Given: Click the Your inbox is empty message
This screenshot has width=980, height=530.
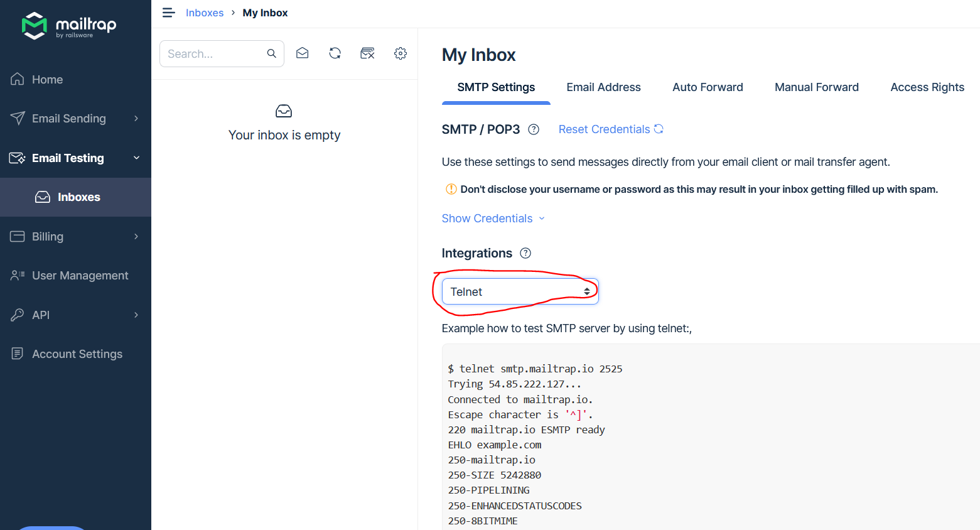Looking at the screenshot, I should [284, 135].
